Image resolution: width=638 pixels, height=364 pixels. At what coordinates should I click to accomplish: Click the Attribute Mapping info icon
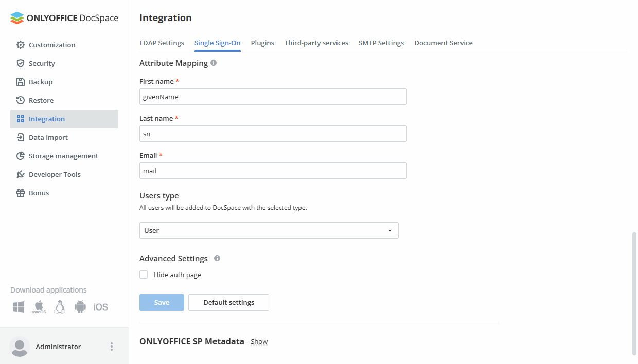point(214,63)
